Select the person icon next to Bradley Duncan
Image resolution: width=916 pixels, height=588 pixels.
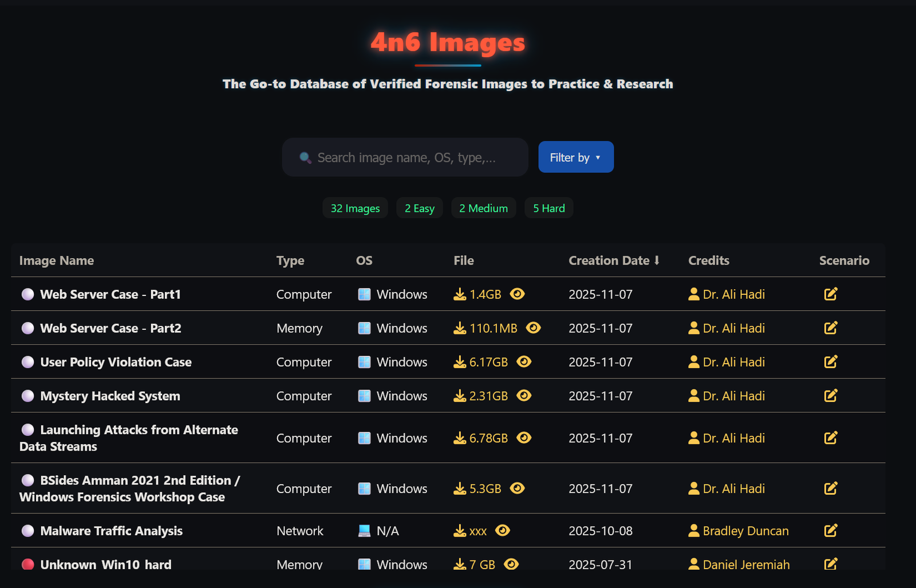coord(693,531)
